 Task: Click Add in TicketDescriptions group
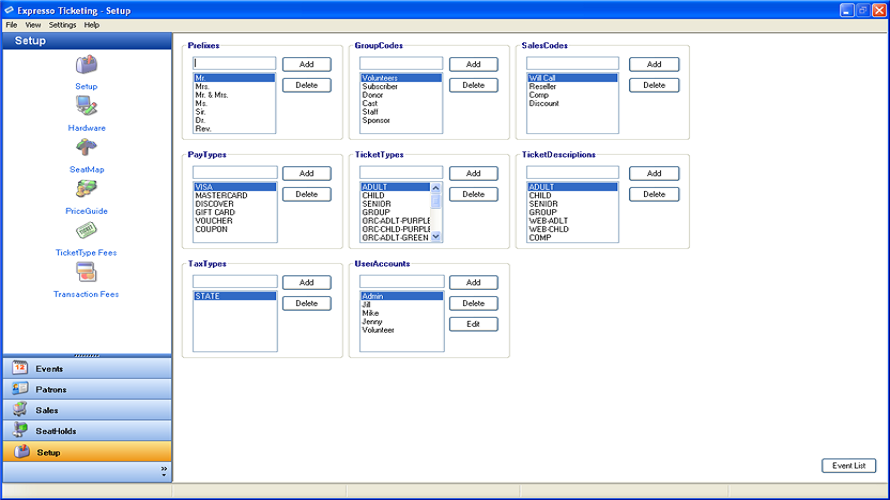coord(654,173)
